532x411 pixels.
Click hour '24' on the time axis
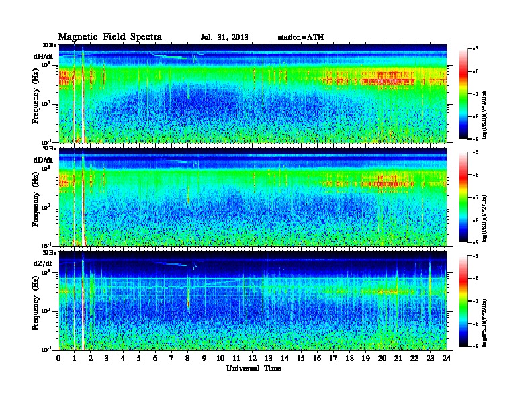[x=447, y=358]
